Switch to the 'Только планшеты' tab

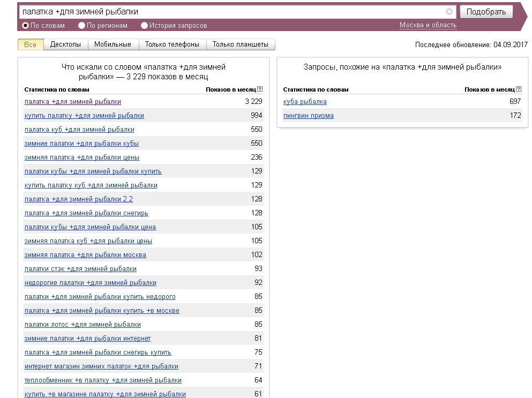pos(241,44)
